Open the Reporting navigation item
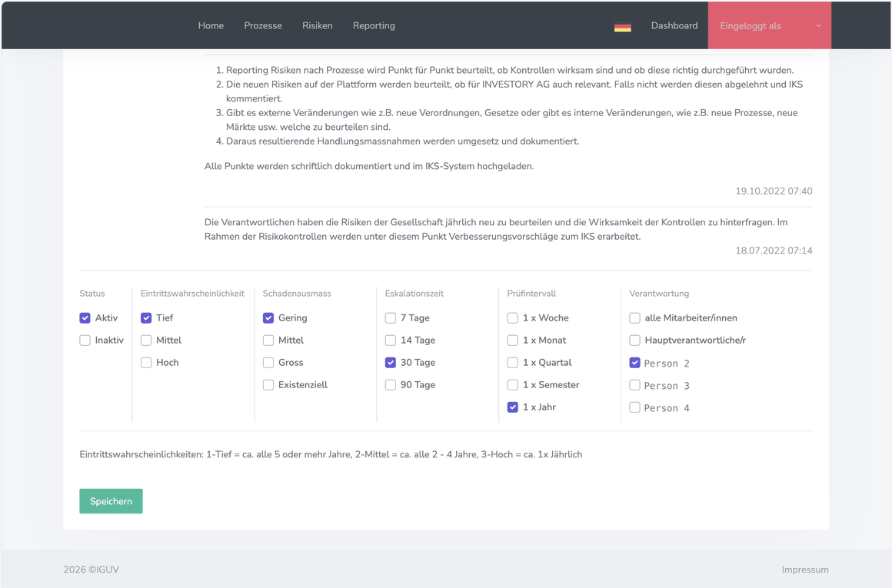 [374, 25]
